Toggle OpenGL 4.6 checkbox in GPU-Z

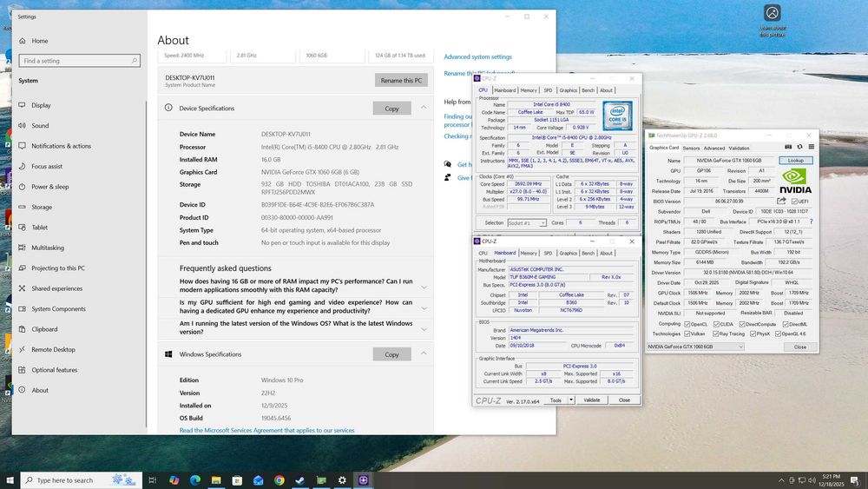click(779, 334)
